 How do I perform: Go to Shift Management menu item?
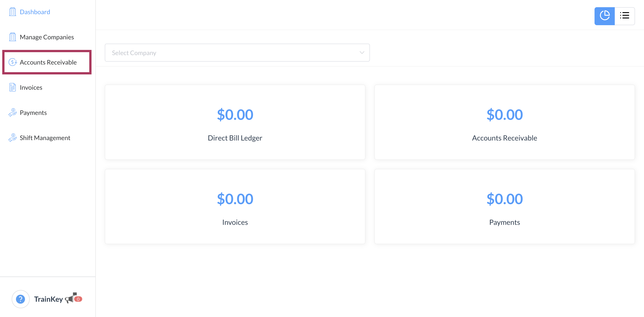[45, 138]
